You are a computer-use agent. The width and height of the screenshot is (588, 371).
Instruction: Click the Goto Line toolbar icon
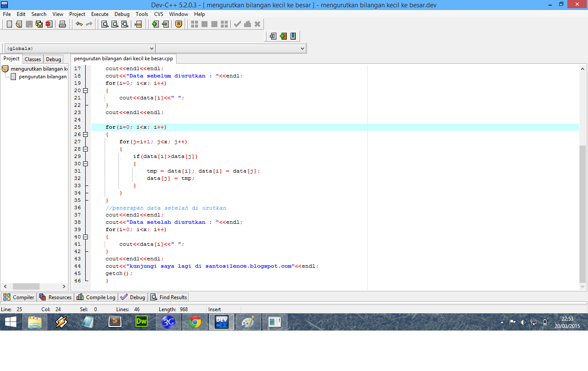click(138, 24)
